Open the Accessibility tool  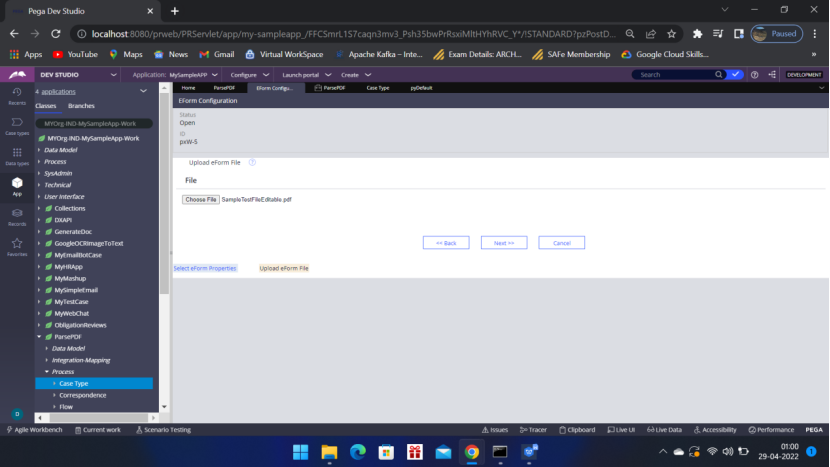[x=715, y=429]
